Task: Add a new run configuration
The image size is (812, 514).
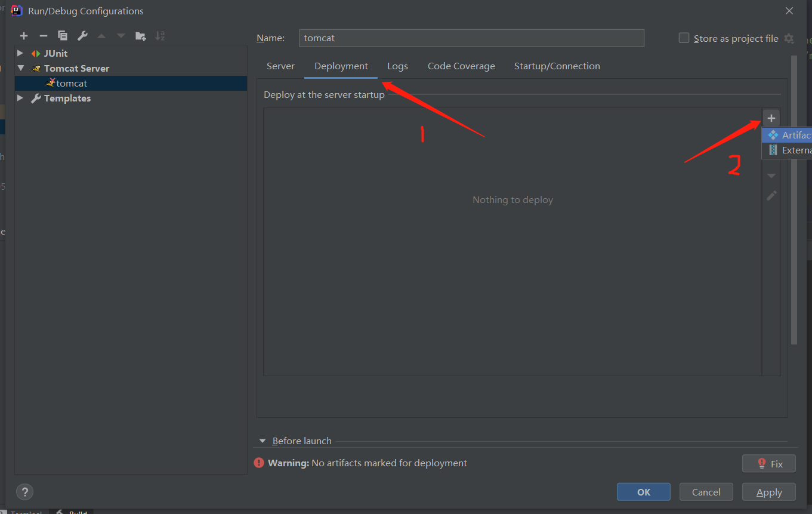Action: click(x=24, y=36)
